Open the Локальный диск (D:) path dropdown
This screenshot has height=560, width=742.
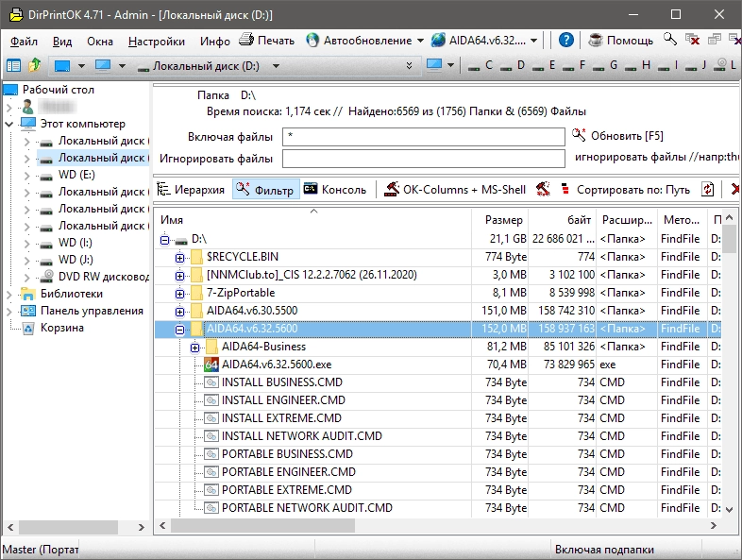click(276, 66)
